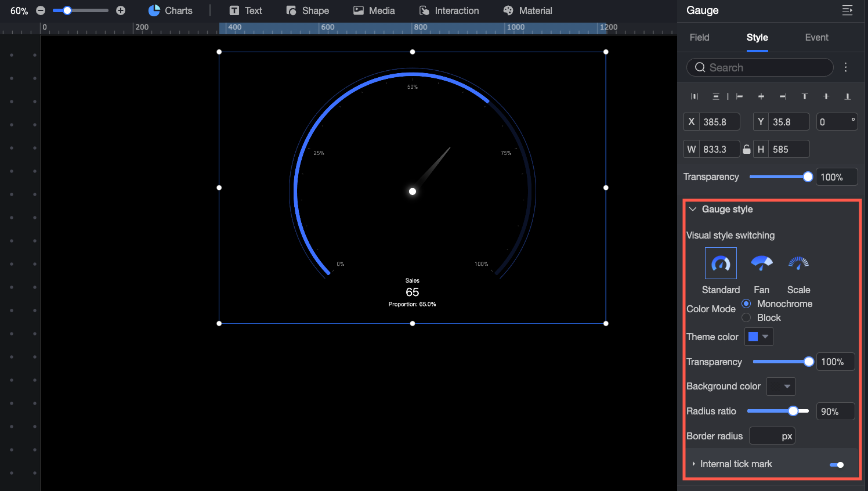Switch to the Event tab
Screen dimensions: 868x491
click(x=816, y=37)
